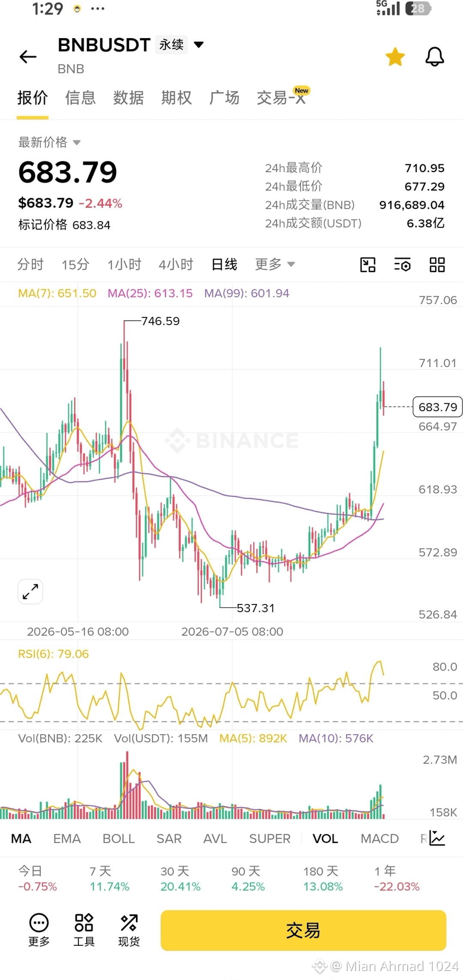
Task: Tap the 5G signal icon in status bar
Action: click(388, 8)
